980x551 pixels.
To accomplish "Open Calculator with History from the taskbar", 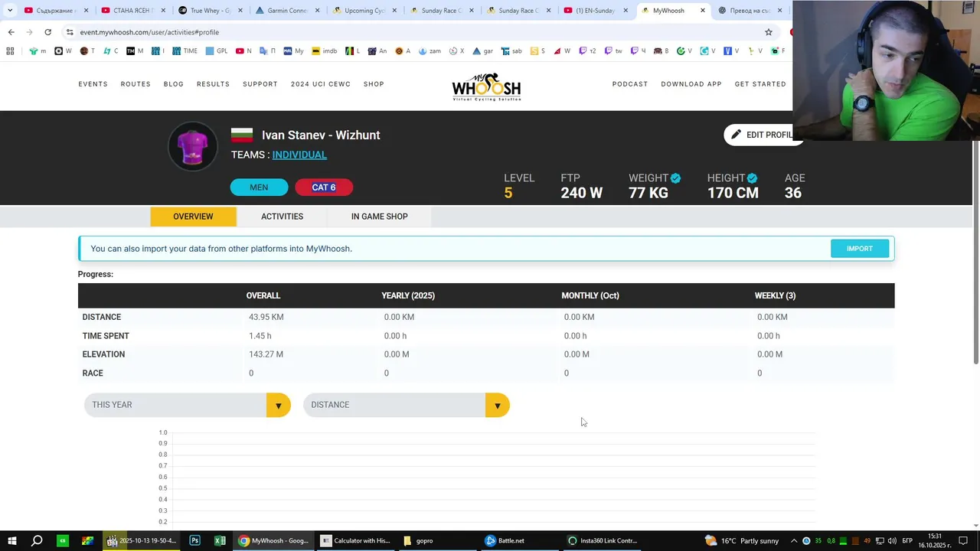I will tap(355, 540).
